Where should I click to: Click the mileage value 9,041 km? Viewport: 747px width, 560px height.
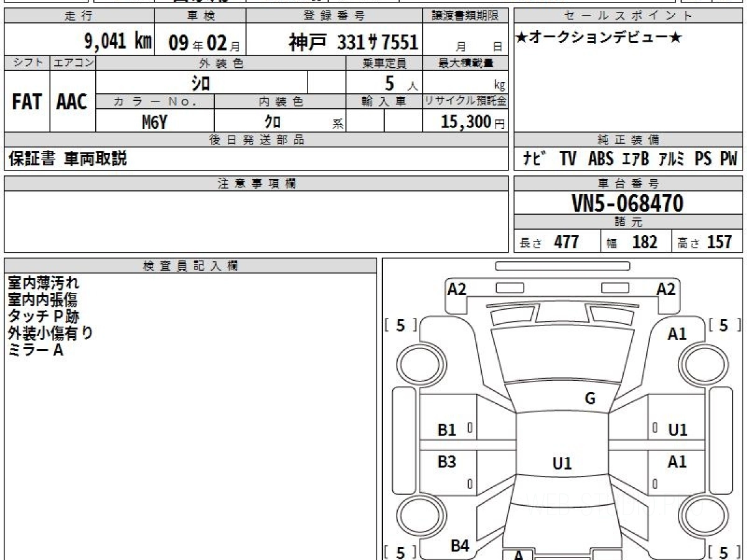118,42
